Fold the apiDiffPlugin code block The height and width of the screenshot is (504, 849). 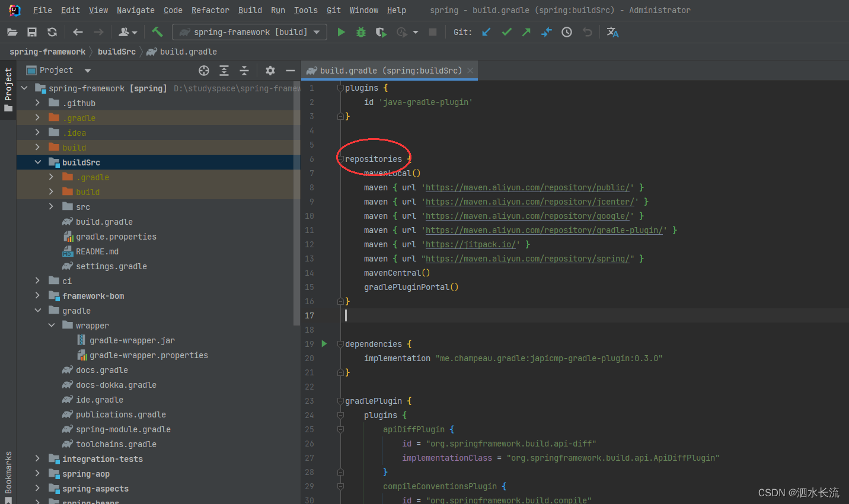click(340, 429)
